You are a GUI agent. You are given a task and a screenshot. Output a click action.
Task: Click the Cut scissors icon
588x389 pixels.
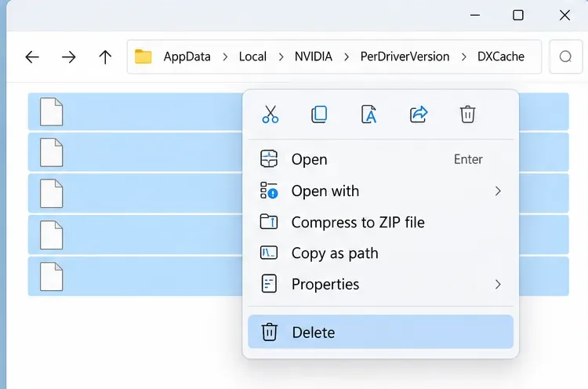270,115
